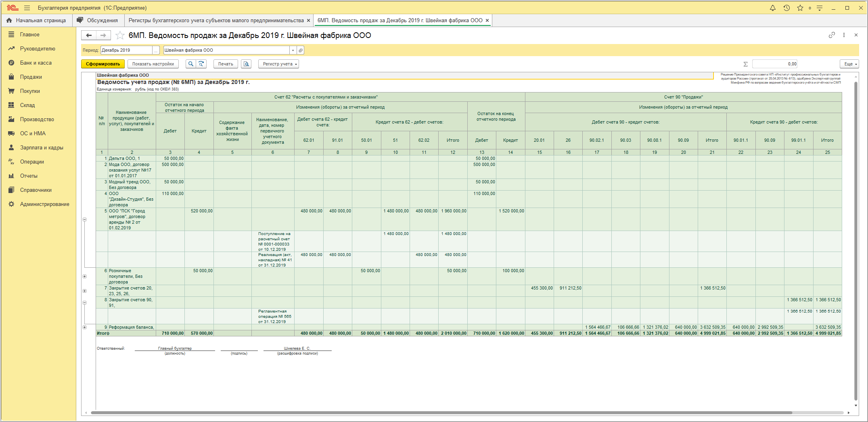Open three-dot more options menu
Screen dimensions: 868x422
pyautogui.click(x=844, y=35)
